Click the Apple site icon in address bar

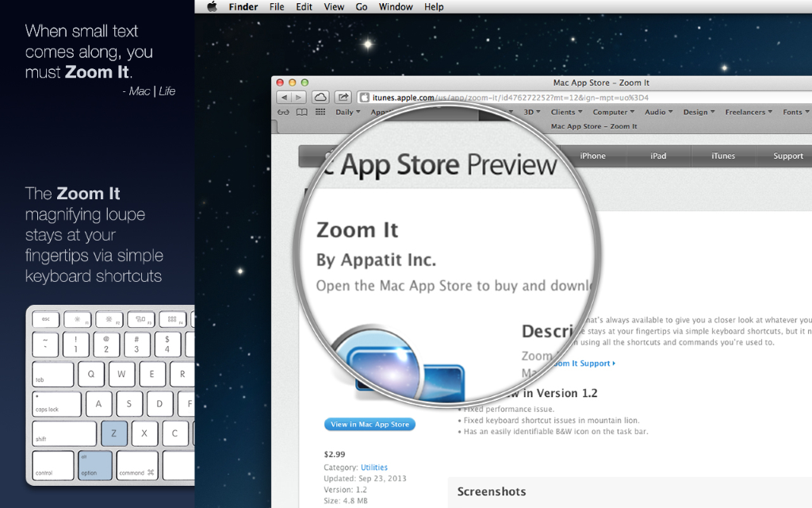coord(365,98)
